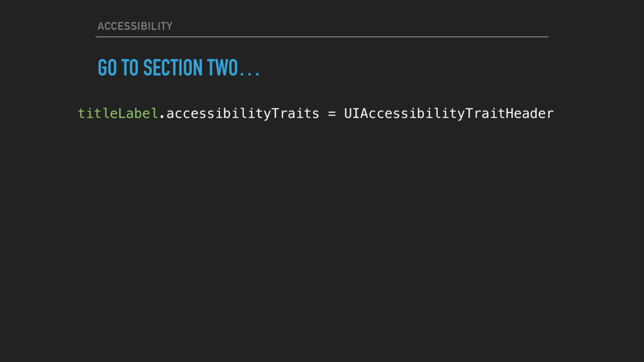Click the word TO in the title

[130, 68]
